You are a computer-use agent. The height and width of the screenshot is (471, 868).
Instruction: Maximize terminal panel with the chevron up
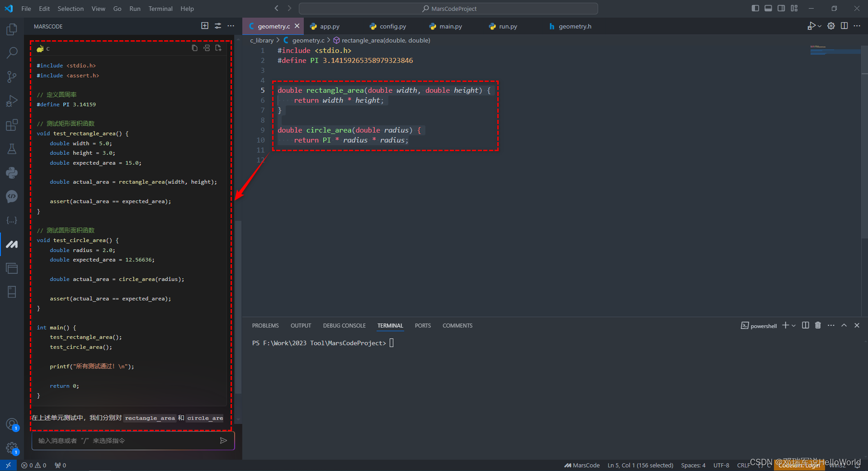pos(844,325)
